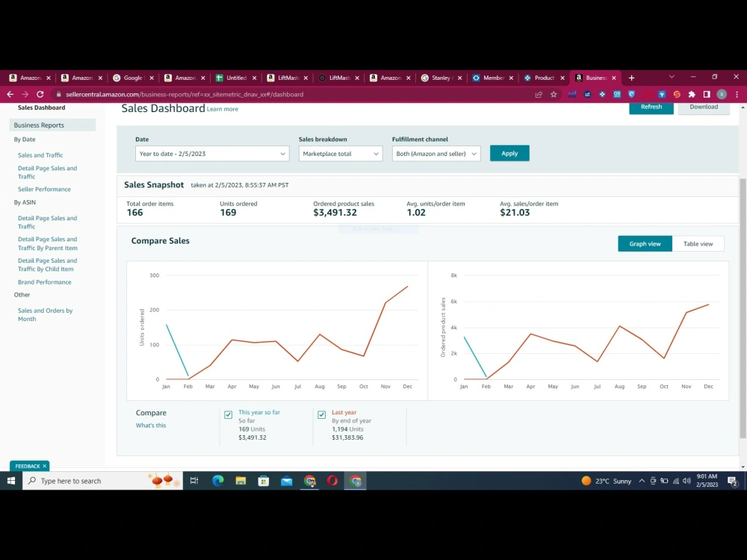Open Mail app from the taskbar
The width and height of the screenshot is (747, 560).
pyautogui.click(x=286, y=481)
